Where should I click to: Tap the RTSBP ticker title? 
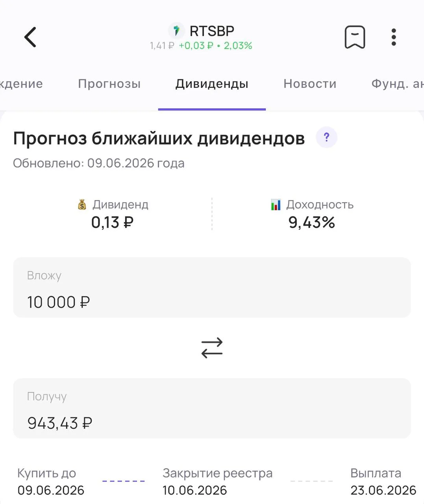coord(212,31)
